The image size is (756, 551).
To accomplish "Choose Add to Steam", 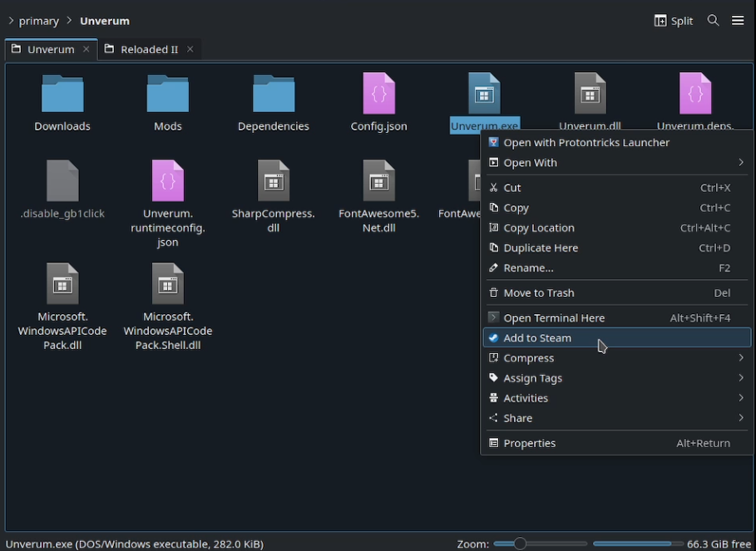I will click(x=617, y=338).
